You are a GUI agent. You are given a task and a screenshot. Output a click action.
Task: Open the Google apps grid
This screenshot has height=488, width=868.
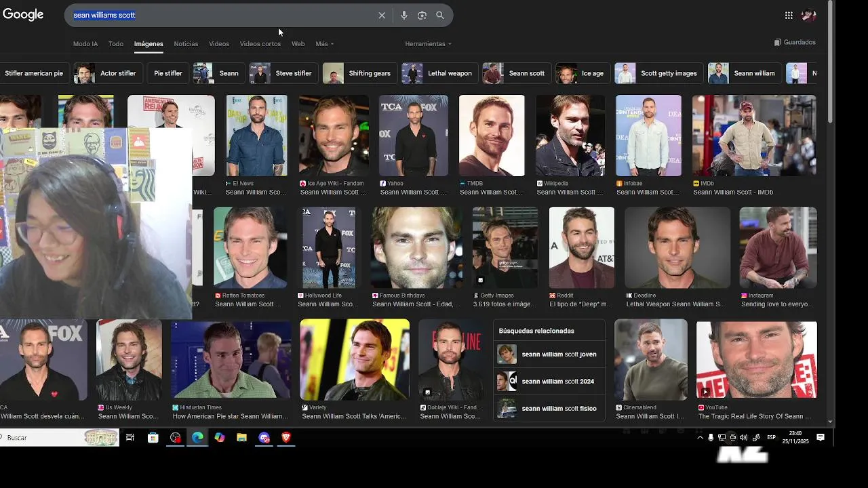(x=789, y=15)
